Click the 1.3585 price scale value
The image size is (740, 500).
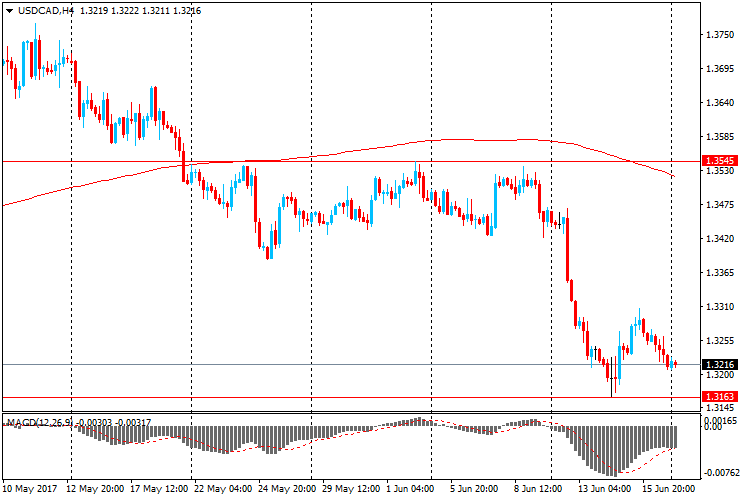720,137
